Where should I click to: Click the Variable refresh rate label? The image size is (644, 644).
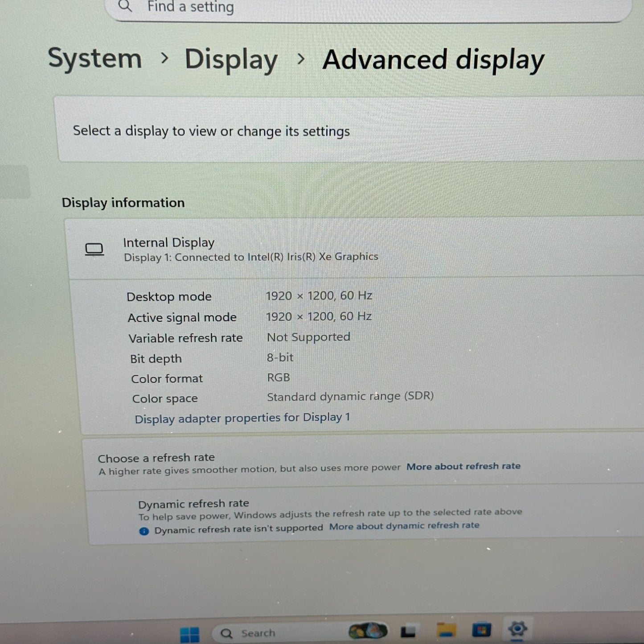(x=185, y=338)
